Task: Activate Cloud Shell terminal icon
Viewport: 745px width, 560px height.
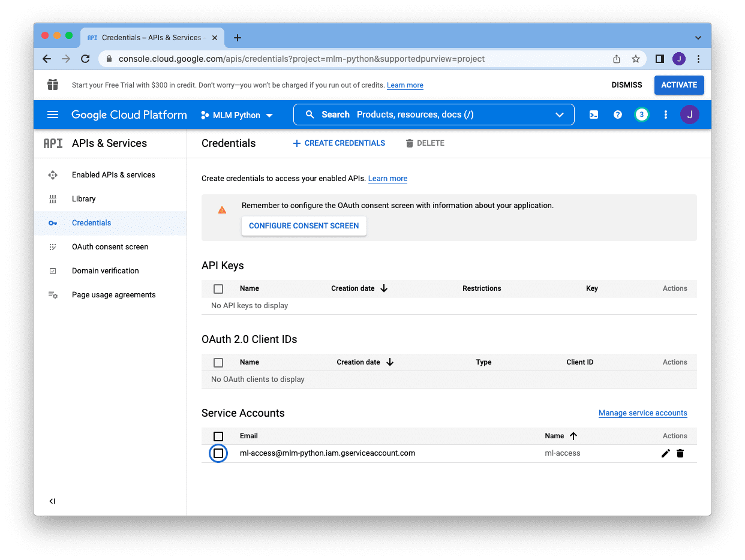Action: pos(594,115)
